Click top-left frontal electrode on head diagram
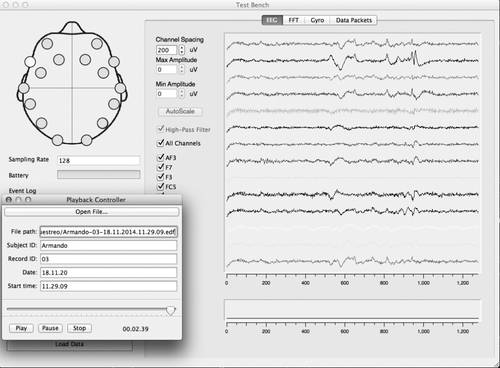Viewport: 500px width, 368px height. click(47, 44)
